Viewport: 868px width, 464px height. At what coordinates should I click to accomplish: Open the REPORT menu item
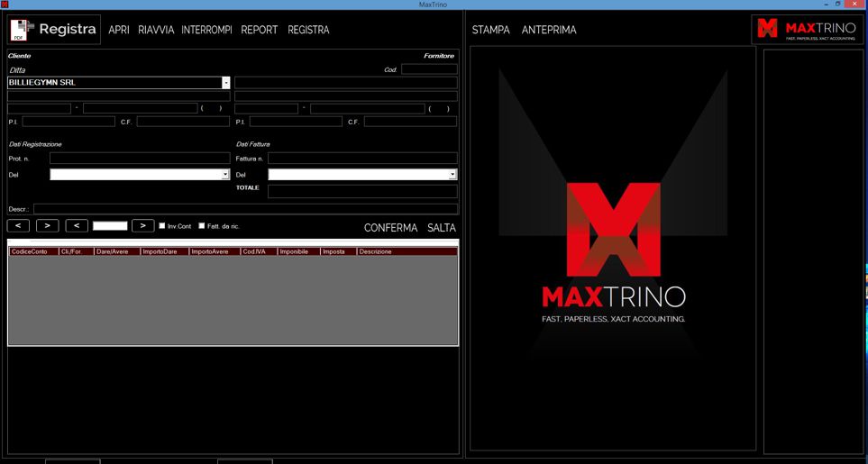[x=259, y=30]
